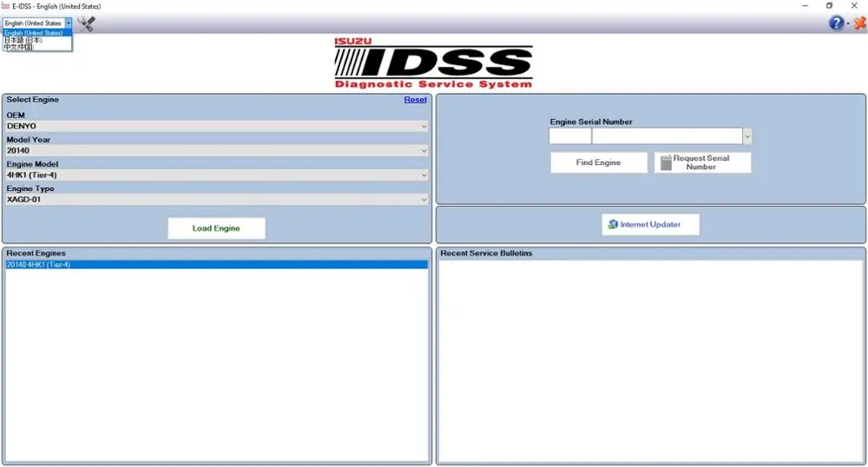Click the globe icon on Internet Updater
Viewport: 868px width, 467px height.
(x=613, y=224)
